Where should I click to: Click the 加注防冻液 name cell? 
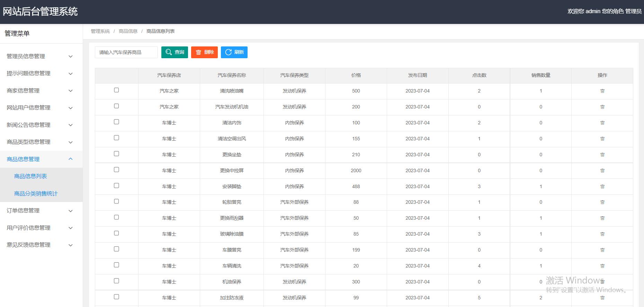[x=232, y=298]
